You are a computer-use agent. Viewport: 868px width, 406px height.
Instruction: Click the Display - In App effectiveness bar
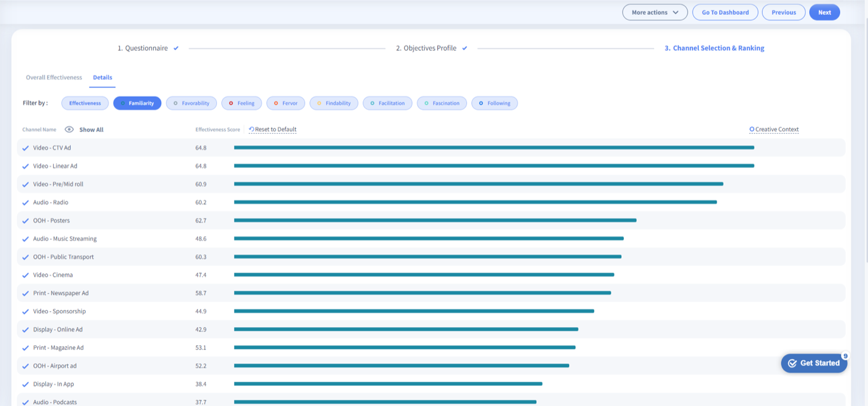click(x=388, y=384)
